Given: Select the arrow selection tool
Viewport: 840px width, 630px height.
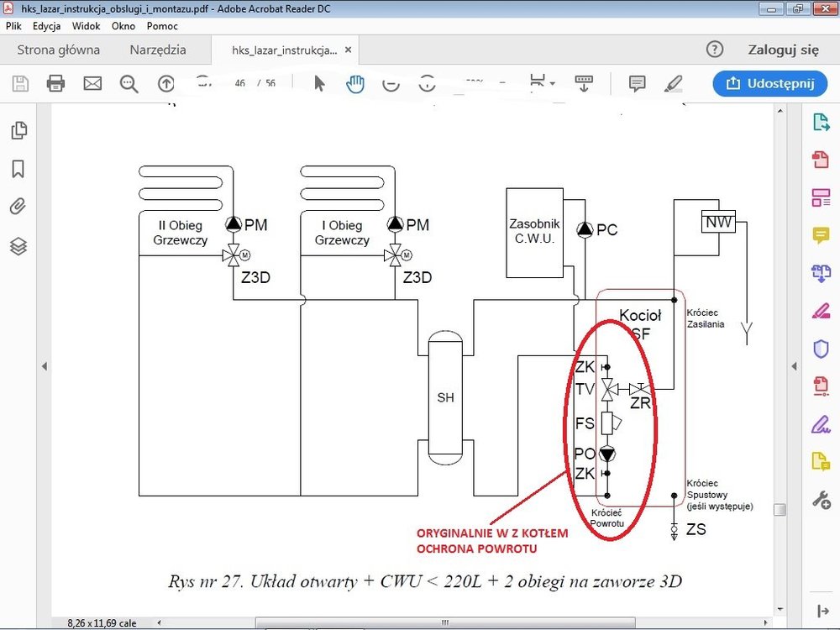Looking at the screenshot, I should (x=319, y=83).
